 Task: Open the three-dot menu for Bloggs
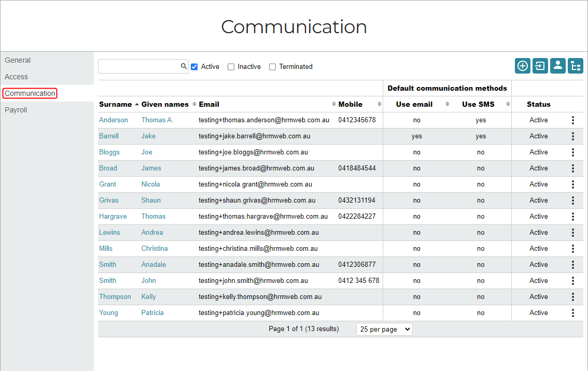[572, 152]
